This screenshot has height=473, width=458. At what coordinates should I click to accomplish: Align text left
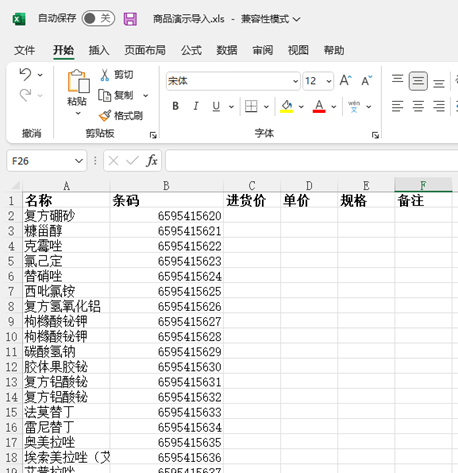pyautogui.click(x=397, y=106)
